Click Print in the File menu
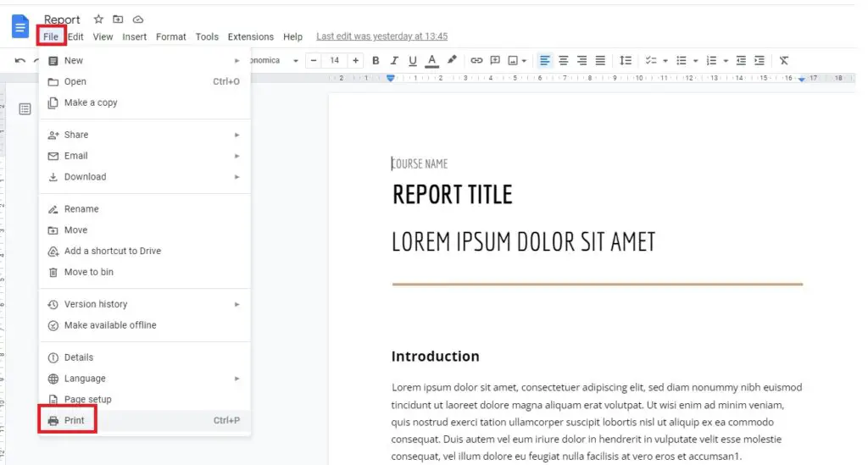This screenshot has height=465, width=868. [x=144, y=420]
